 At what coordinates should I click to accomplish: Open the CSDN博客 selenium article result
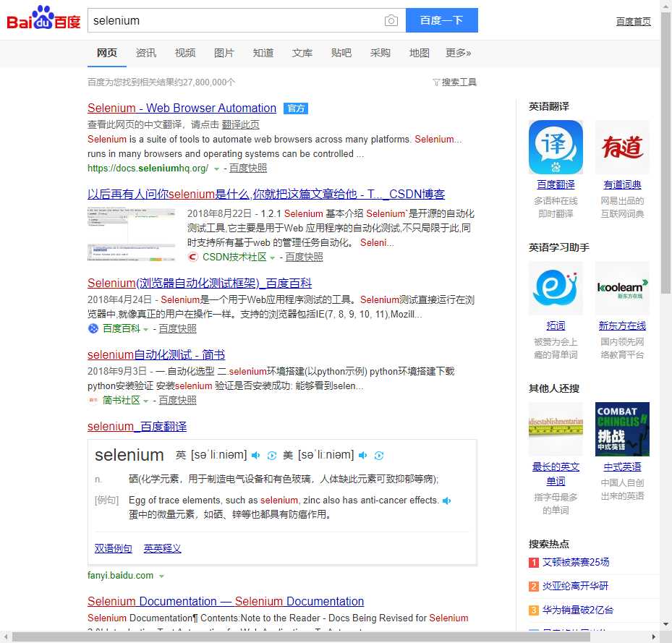click(x=266, y=194)
